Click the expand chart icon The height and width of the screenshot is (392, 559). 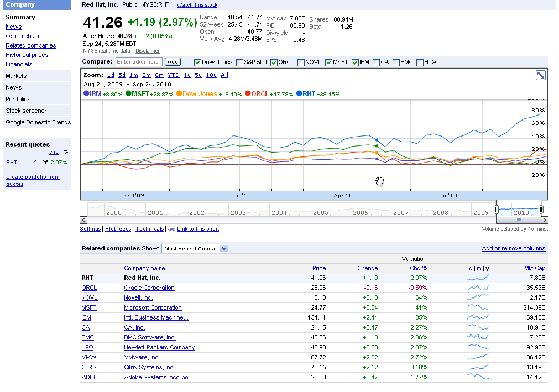(541, 75)
